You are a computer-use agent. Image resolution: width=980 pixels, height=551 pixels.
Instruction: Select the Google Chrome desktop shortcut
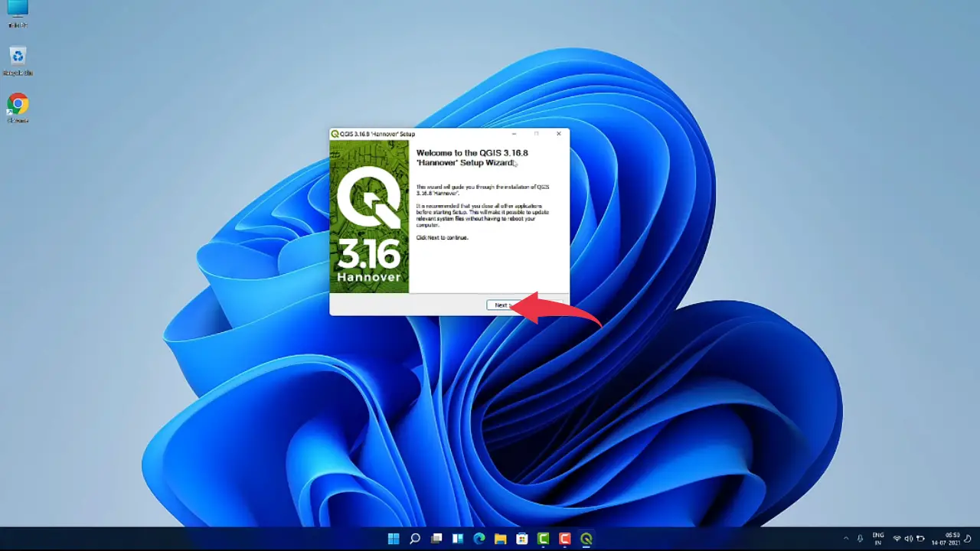(18, 108)
